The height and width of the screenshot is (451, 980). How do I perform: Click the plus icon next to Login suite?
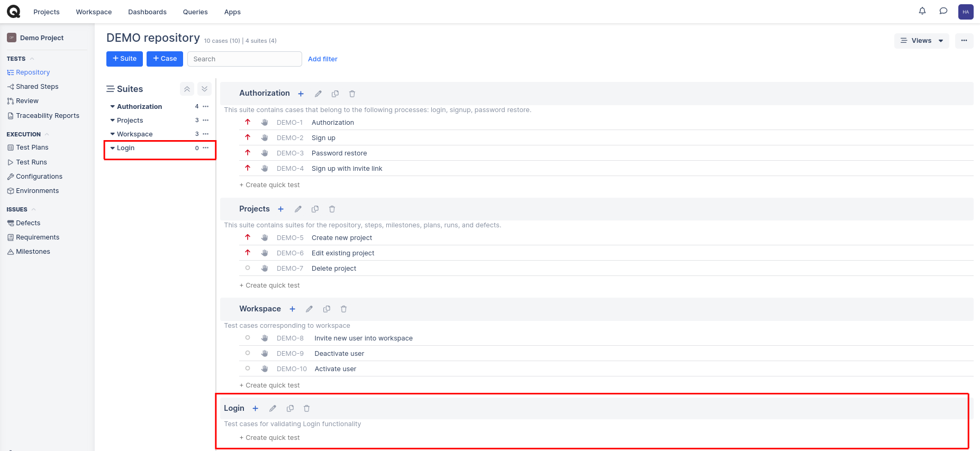coord(255,409)
